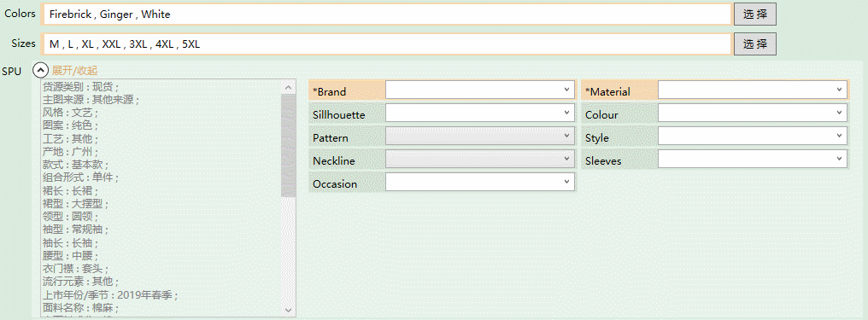Click the SPU list scrollbar thumb
The image size is (868, 320).
tap(289, 145)
